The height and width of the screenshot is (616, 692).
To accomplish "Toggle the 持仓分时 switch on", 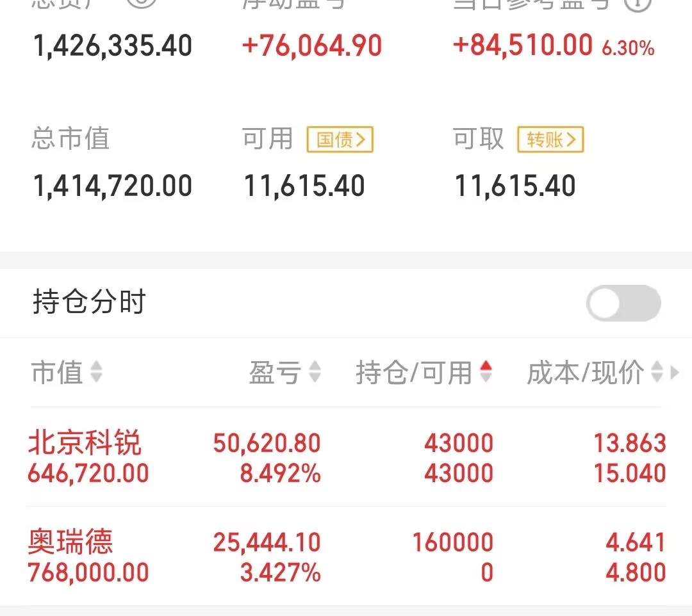I will point(623,303).
